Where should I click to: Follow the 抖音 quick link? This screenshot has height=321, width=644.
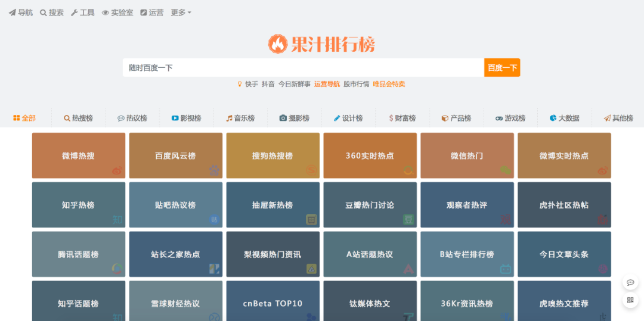click(268, 84)
